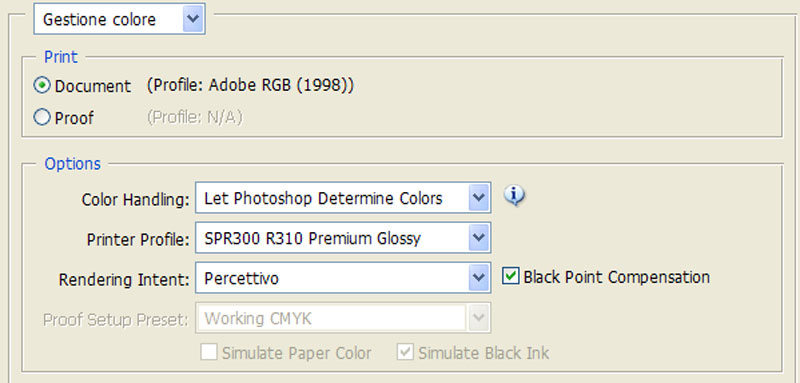The height and width of the screenshot is (383, 800).
Task: Click the info icon beside Color Handling
Action: click(514, 195)
